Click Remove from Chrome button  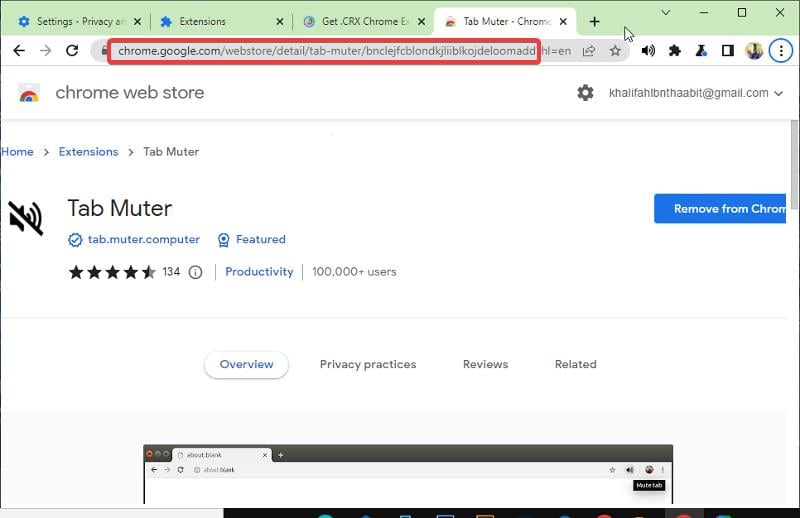[x=720, y=209]
